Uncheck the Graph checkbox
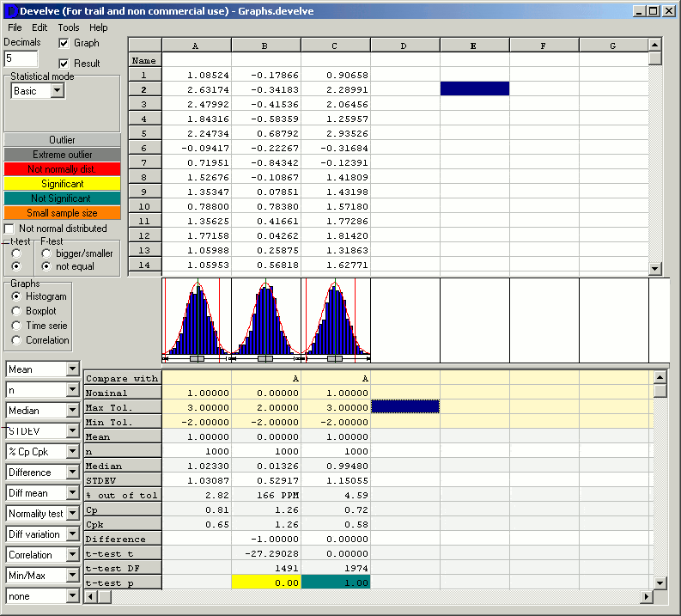Screen dimensions: 681x616 tap(64, 43)
